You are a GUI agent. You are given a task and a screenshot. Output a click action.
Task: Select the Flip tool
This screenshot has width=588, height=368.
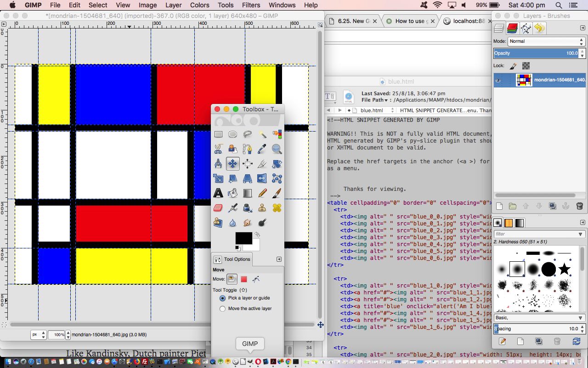click(262, 178)
